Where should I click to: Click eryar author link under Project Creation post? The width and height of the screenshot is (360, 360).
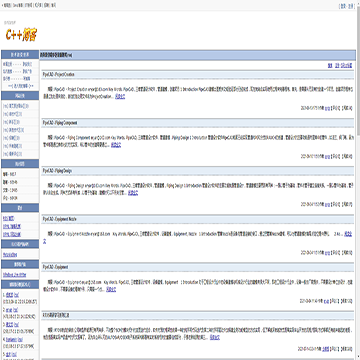click(x=327, y=108)
